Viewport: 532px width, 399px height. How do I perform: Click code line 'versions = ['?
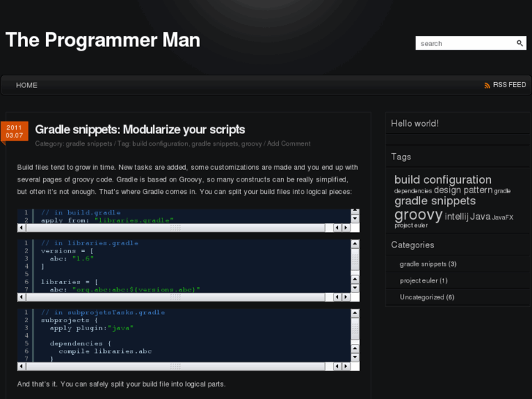(x=67, y=251)
